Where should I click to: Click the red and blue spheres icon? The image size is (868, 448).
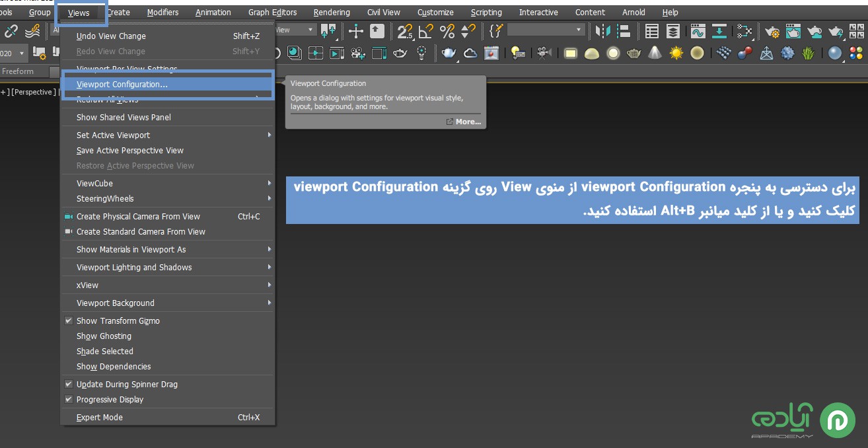click(745, 53)
